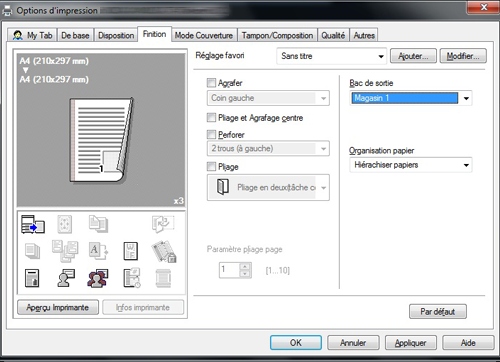Viewport: 500px width, 362px height.
Task: Open the Bac de sortie Magasin 1 dropdown
Action: (411, 98)
